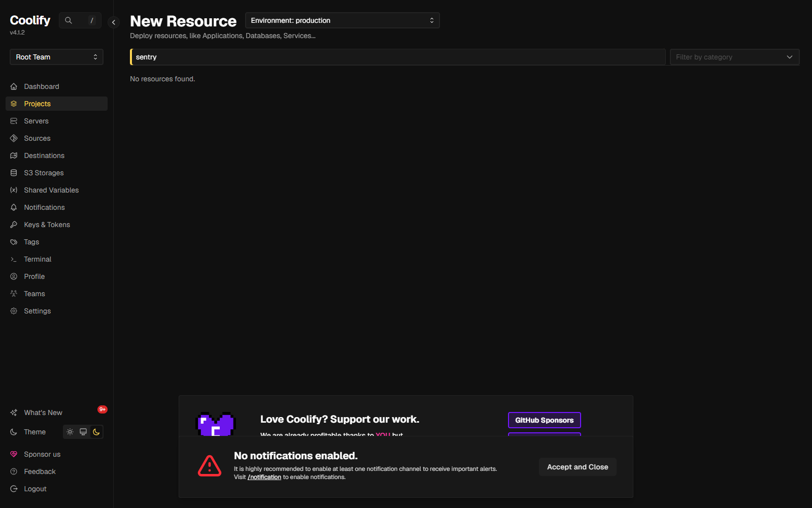
Task: Click the Logout arrow icon
Action: [x=14, y=489]
